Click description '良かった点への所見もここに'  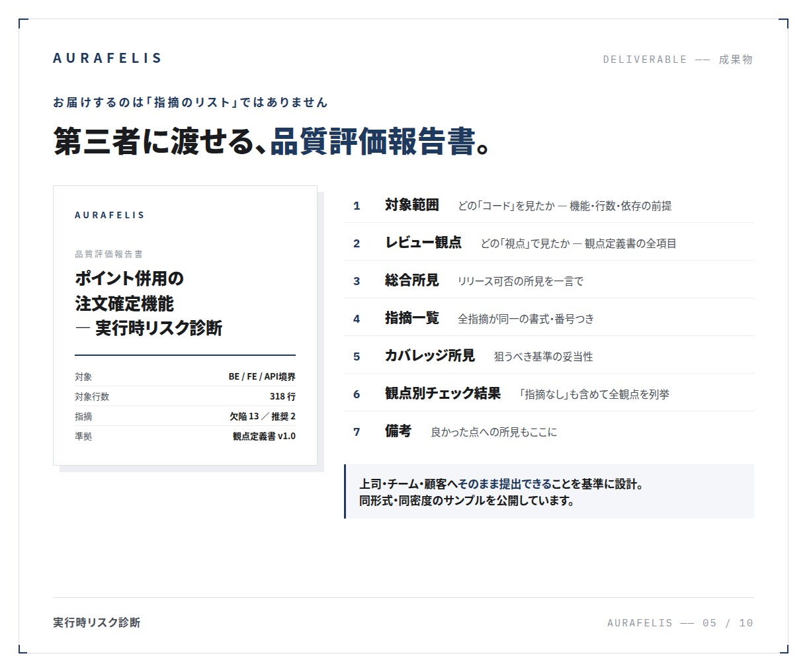494,433
